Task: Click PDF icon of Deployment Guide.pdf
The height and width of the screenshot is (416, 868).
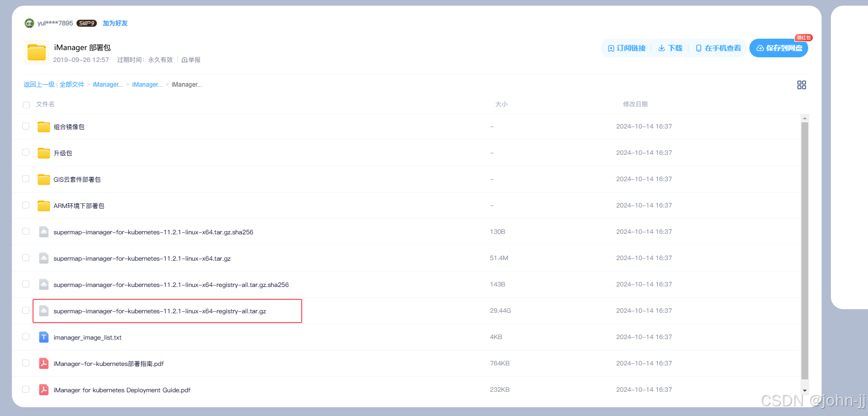Action: point(44,390)
